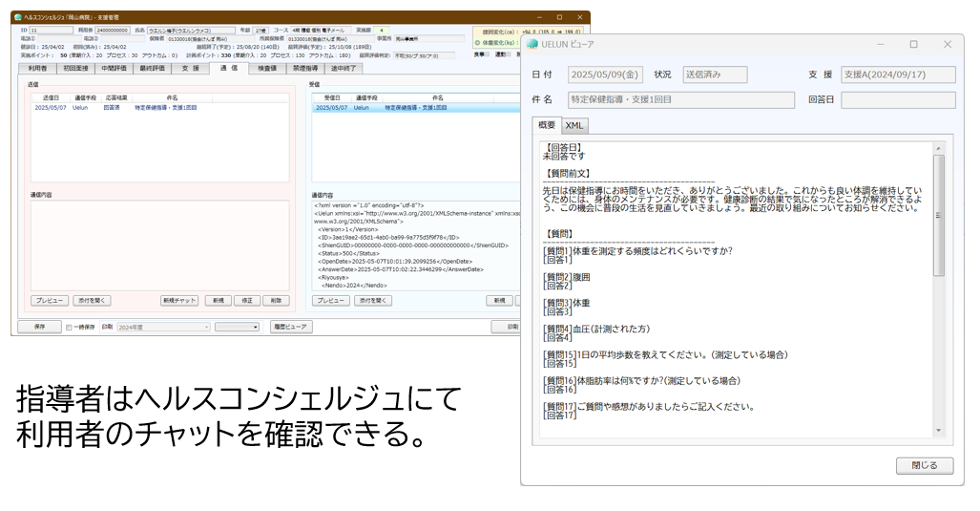Viewport: 980px width, 511px height.
Task: Select the 体重変化(kg) radio button
Action: click(x=477, y=44)
